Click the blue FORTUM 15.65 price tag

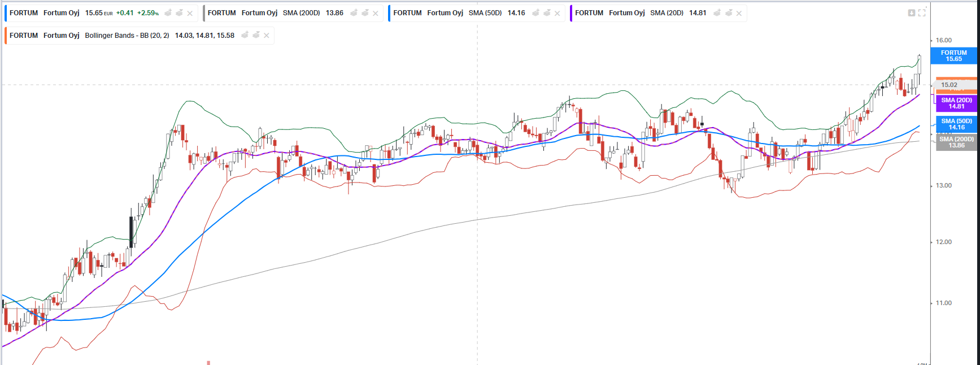point(953,56)
